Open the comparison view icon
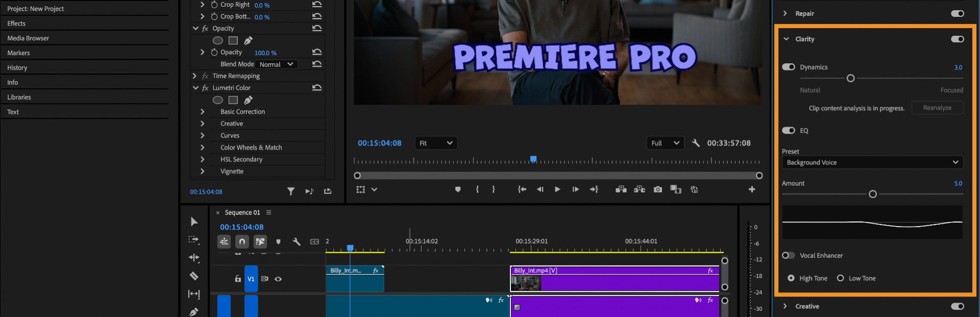The height and width of the screenshot is (317, 980). 676,189
